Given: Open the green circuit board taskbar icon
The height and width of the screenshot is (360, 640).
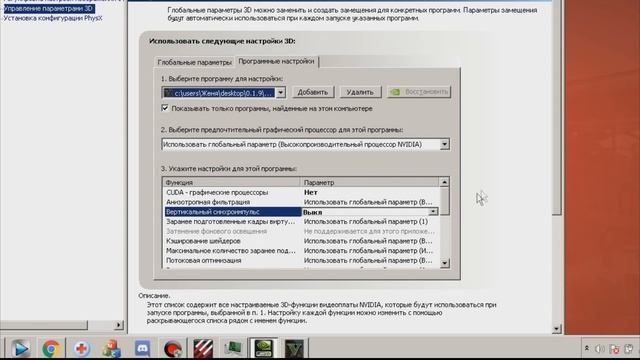Looking at the screenshot, I should click(233, 349).
